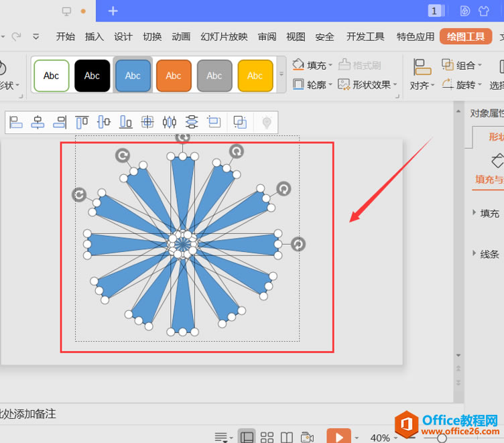Click the distribute vertically icon
This screenshot has width=504, height=443.
(192, 122)
